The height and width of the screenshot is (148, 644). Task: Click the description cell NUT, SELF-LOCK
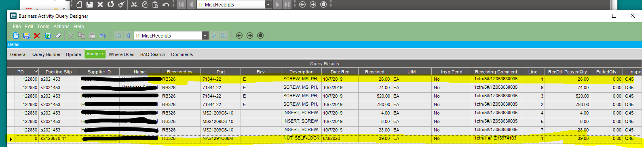[x=301, y=138]
